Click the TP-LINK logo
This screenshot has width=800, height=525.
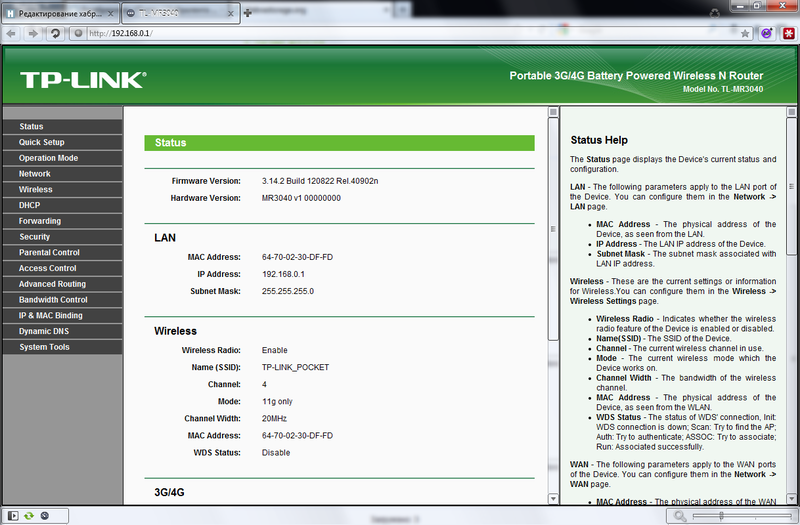click(83, 80)
